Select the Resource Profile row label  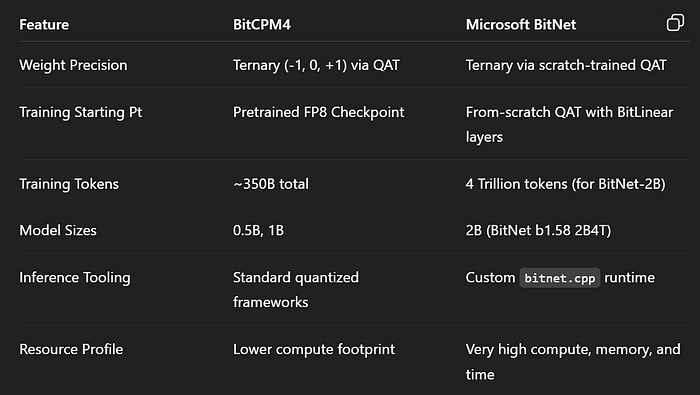point(71,349)
